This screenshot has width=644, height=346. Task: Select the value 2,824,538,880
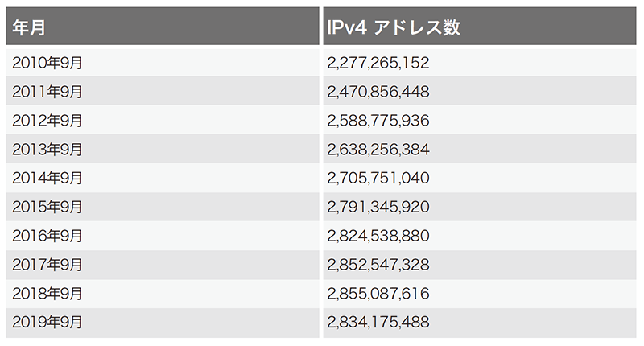point(378,237)
